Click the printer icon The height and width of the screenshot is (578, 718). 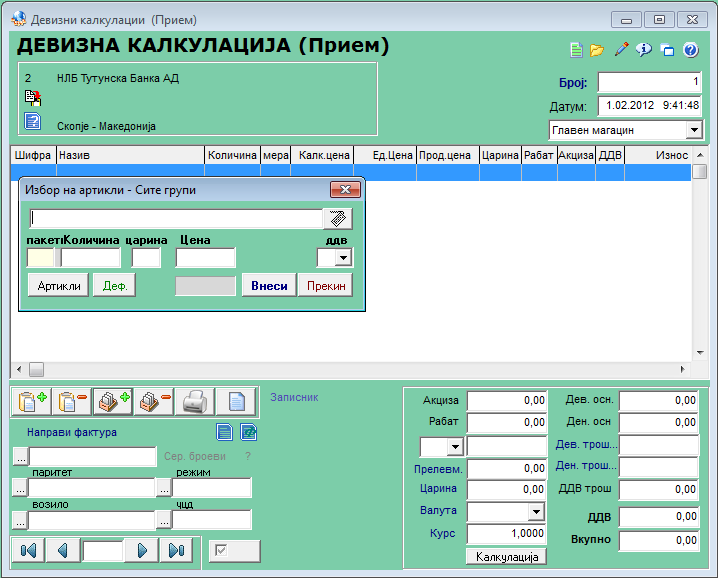pos(195,402)
